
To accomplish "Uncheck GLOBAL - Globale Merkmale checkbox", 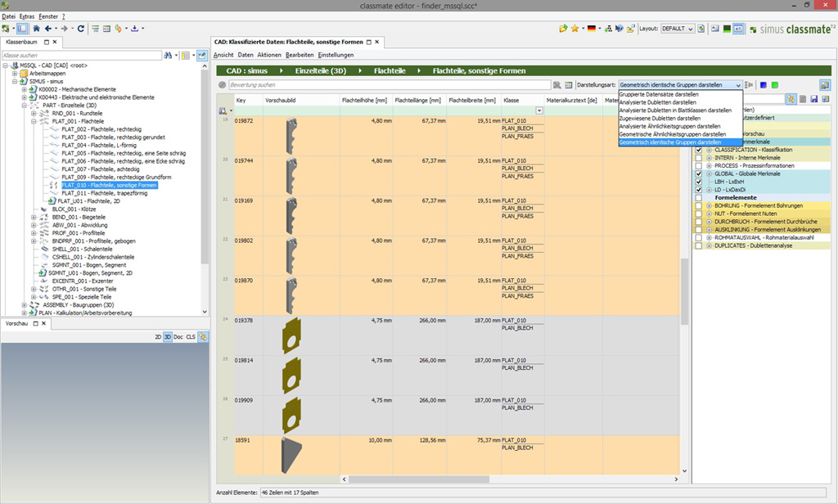I will point(699,173).
